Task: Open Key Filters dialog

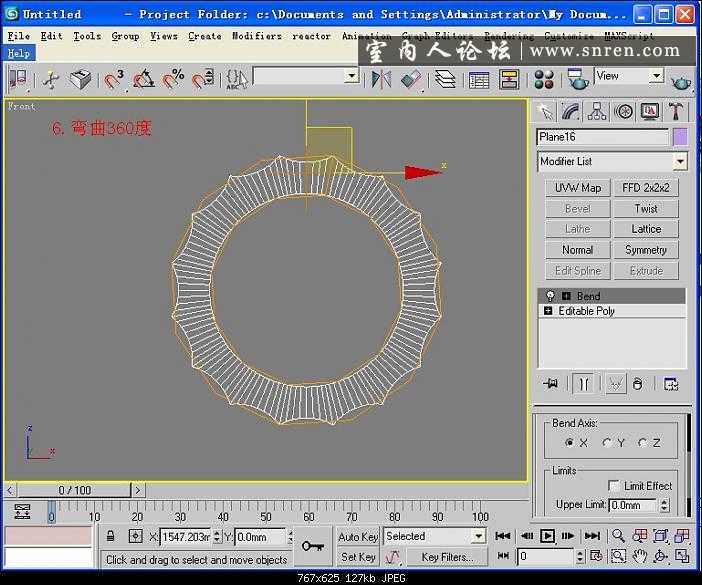Action: tap(446, 557)
